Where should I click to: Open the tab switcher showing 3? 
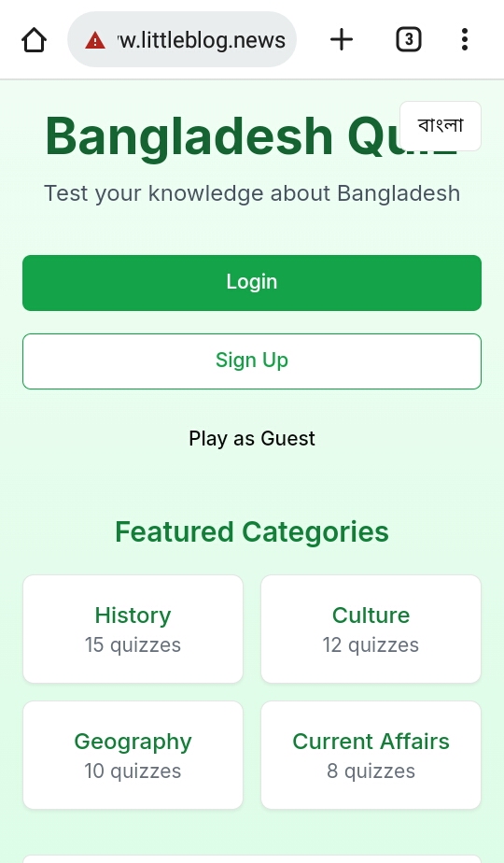pos(409,39)
